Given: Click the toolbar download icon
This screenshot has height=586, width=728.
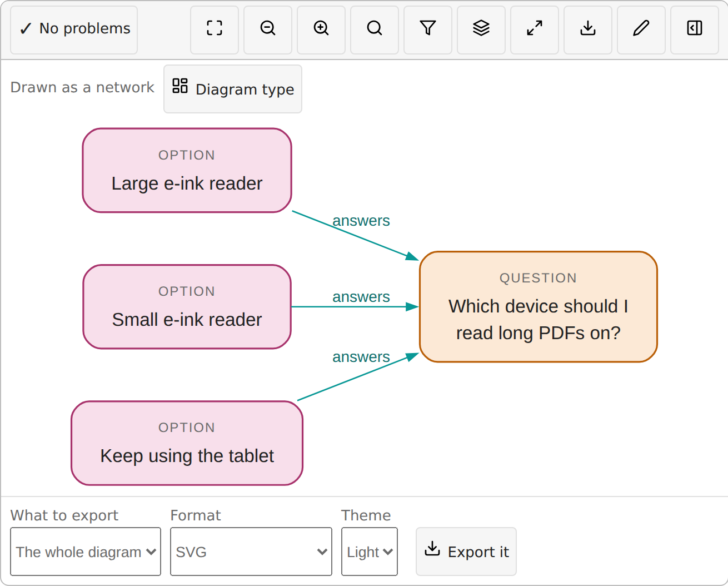Looking at the screenshot, I should point(588,30).
